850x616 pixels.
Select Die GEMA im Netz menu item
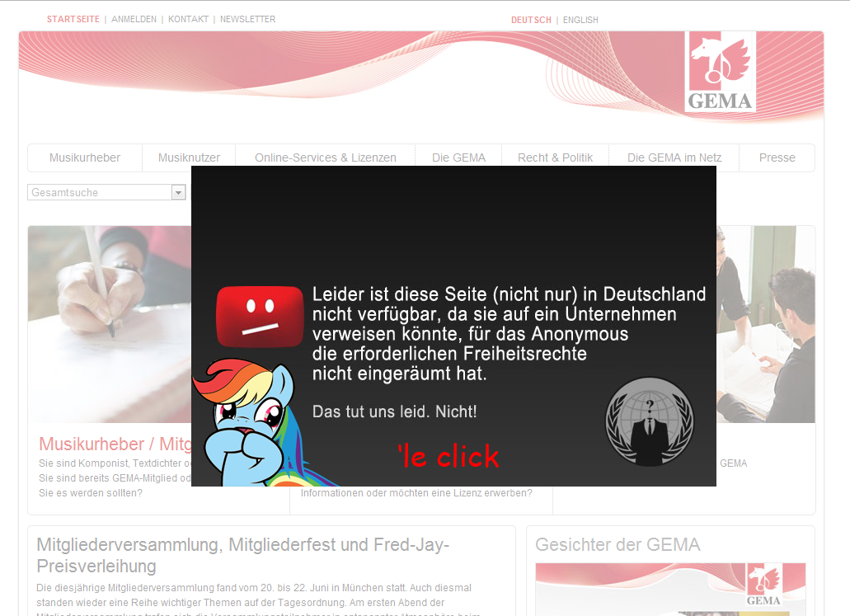pos(674,158)
